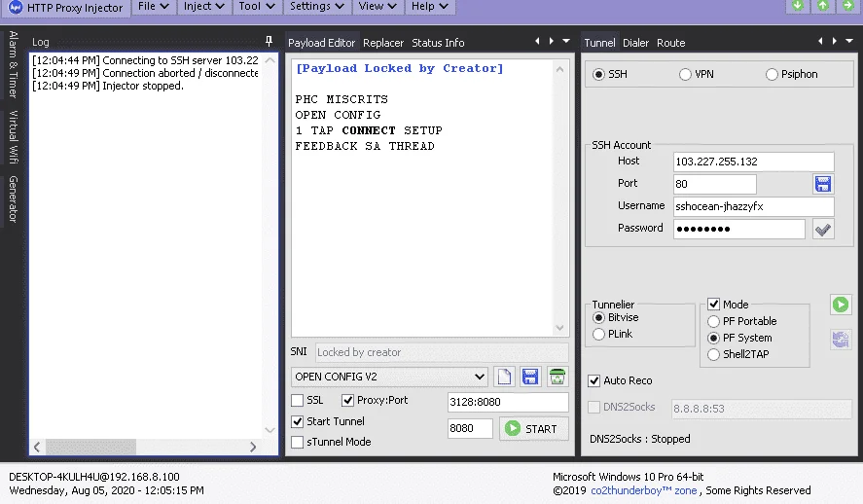The width and height of the screenshot is (863, 504).
Task: Switch to the Tunnel tab
Action: pyautogui.click(x=599, y=43)
